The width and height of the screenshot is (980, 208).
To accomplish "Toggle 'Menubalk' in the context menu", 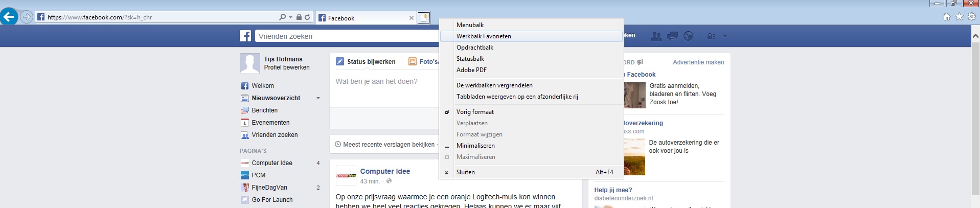I will 531,25.
